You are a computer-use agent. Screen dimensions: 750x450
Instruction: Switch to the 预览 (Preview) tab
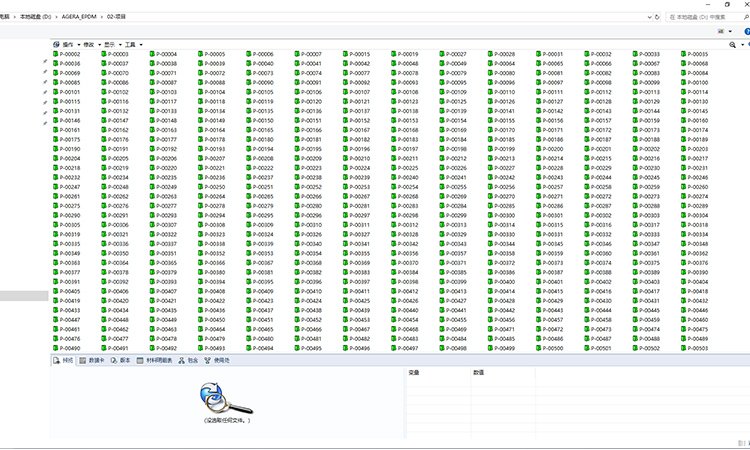[64, 360]
